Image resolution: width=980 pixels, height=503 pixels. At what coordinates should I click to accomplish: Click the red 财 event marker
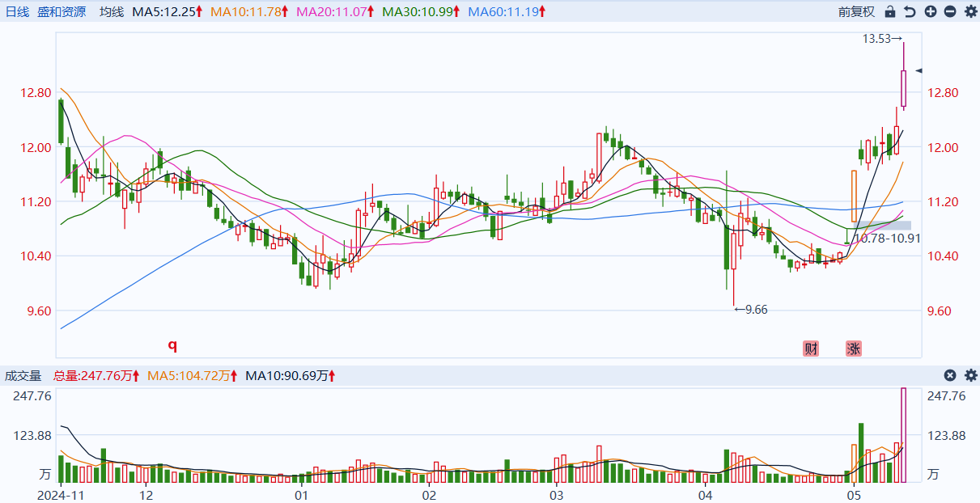(811, 349)
